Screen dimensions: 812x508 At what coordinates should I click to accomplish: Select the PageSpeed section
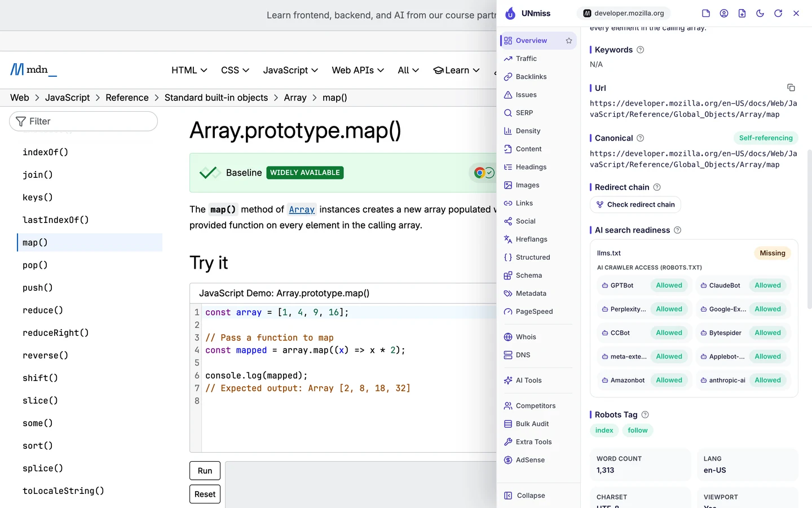click(538, 312)
